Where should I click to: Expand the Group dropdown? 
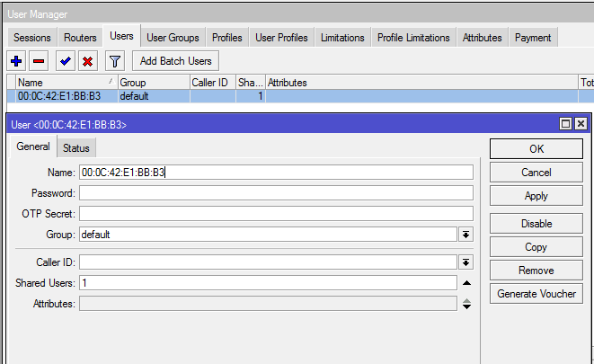(465, 235)
